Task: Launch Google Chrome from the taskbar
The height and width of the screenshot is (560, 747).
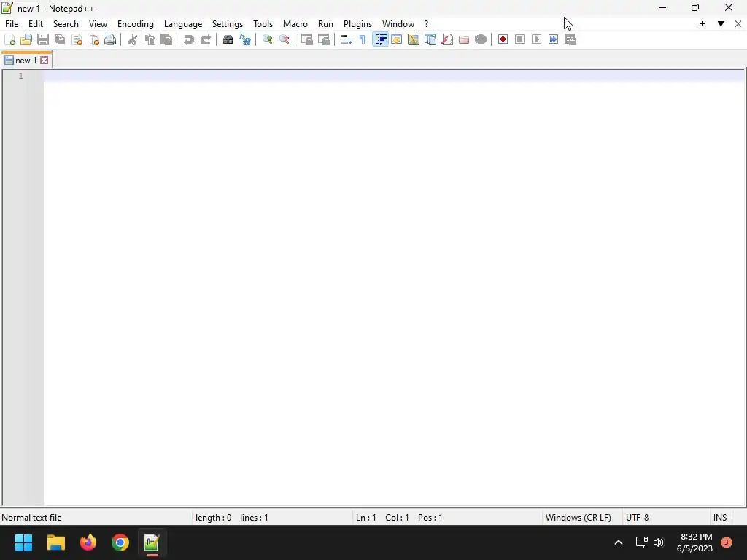Action: click(x=120, y=542)
